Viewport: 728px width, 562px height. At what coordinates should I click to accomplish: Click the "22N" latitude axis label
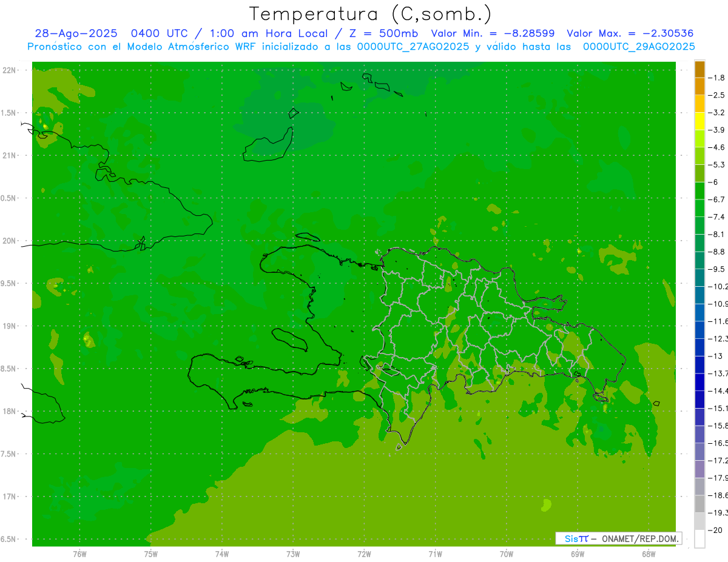(x=8, y=70)
